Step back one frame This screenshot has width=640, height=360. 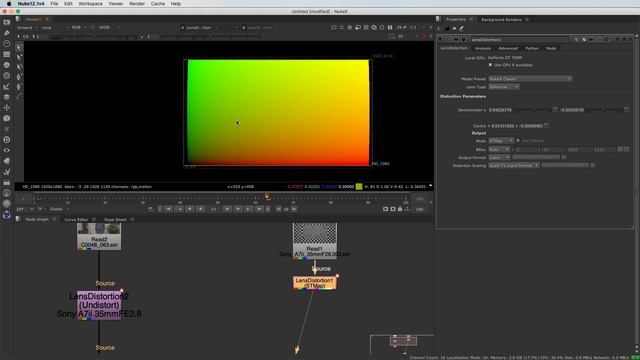(x=190, y=209)
